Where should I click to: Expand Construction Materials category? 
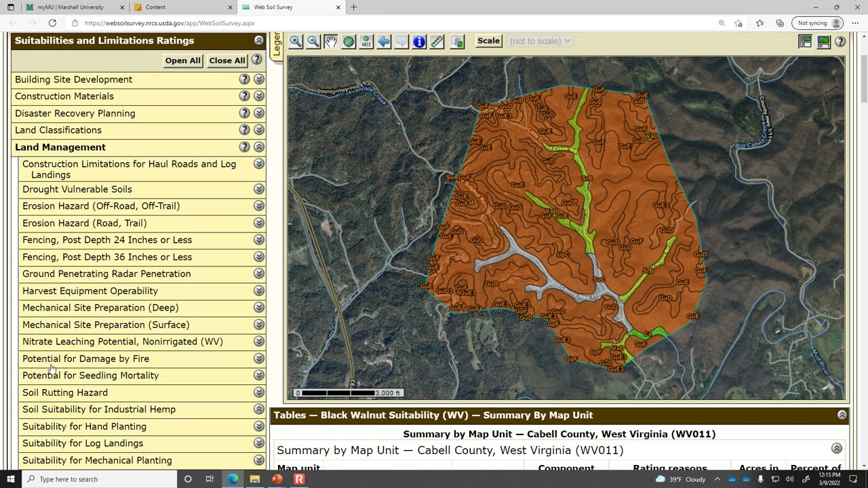258,96
